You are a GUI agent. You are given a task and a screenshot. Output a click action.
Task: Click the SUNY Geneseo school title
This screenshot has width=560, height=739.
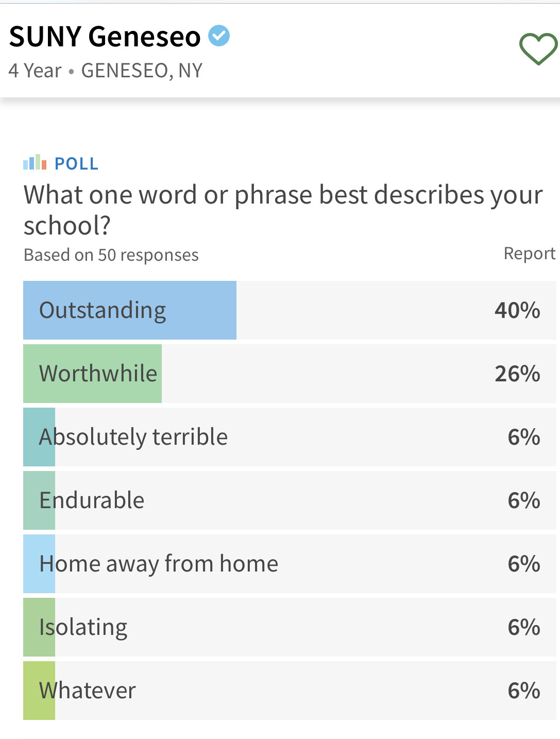tap(105, 37)
